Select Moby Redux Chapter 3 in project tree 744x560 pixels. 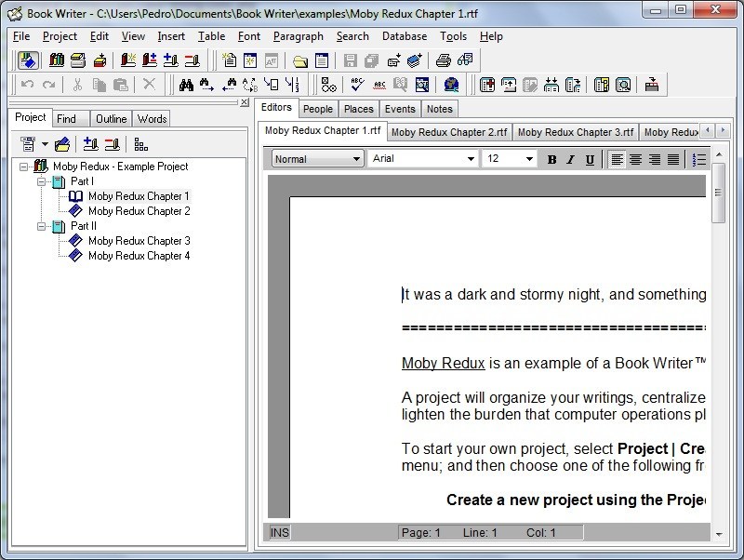click(x=139, y=241)
